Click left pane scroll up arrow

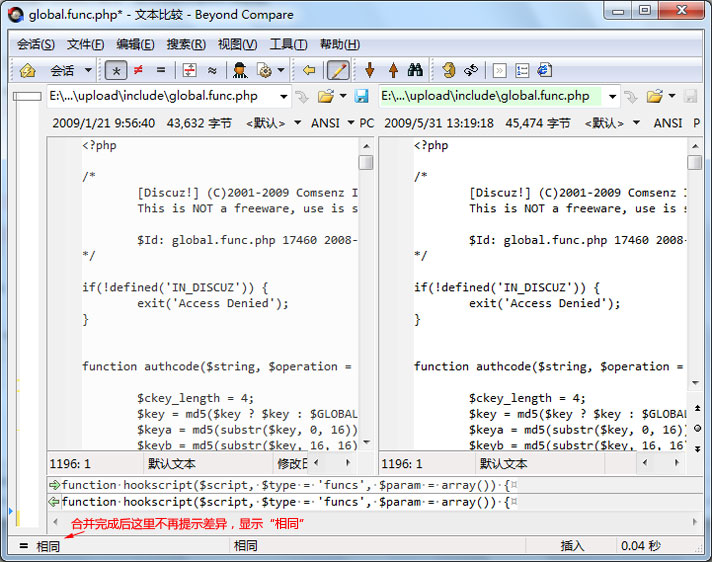366,146
